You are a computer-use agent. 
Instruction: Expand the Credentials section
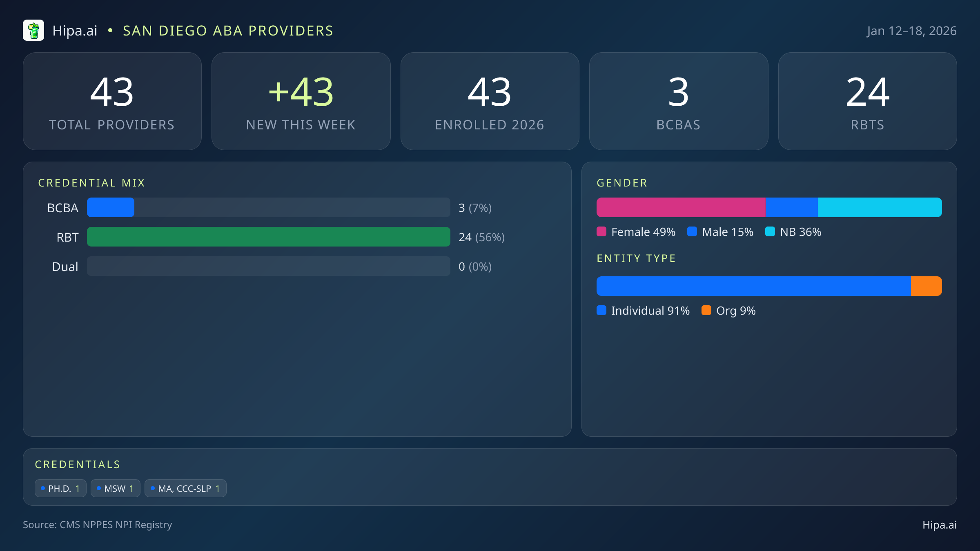[78, 464]
